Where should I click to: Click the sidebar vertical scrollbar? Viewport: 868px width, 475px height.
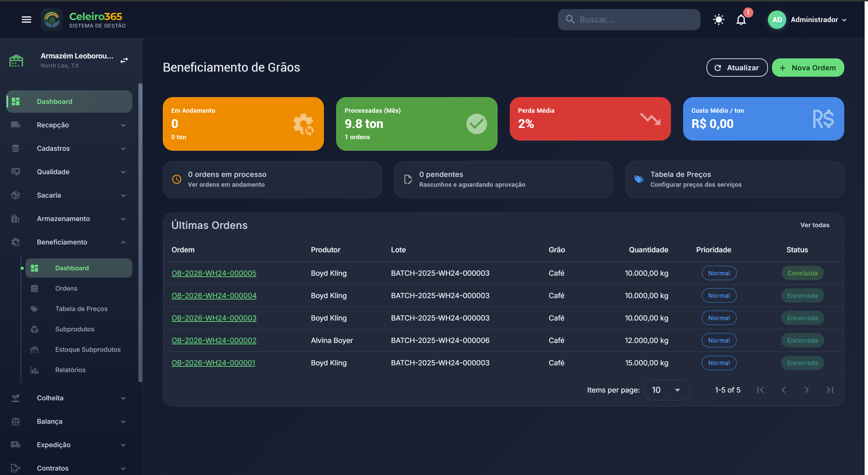[x=140, y=233]
